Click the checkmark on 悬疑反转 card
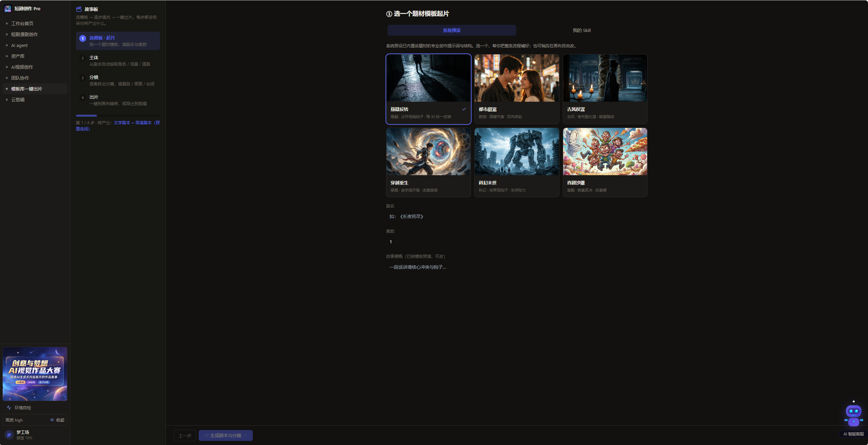Image resolution: width=868 pixels, height=445 pixels. coord(464,109)
